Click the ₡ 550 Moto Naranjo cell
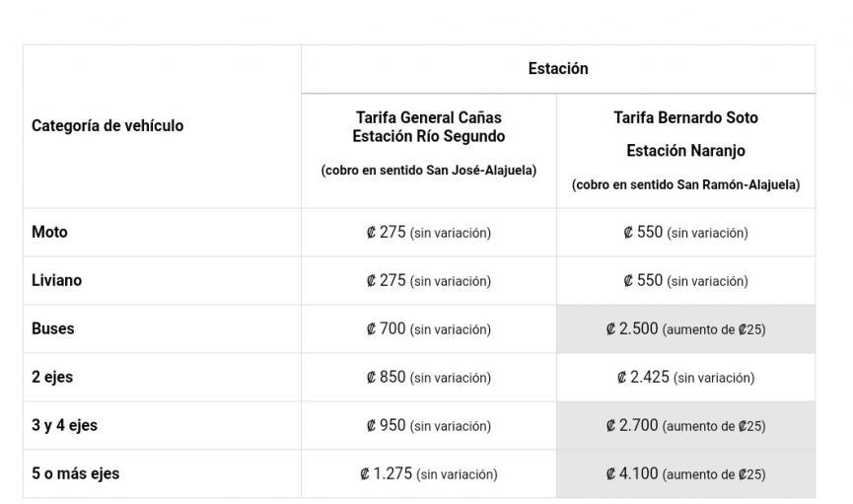 click(x=685, y=233)
